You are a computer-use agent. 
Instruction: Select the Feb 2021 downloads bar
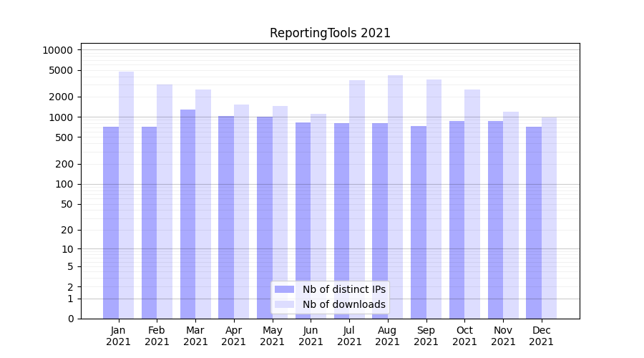point(165,201)
